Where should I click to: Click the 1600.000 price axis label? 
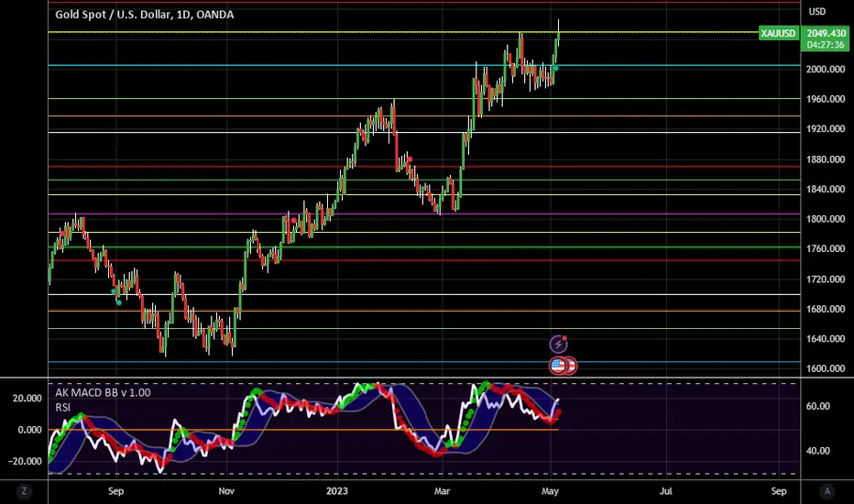pyautogui.click(x=826, y=368)
